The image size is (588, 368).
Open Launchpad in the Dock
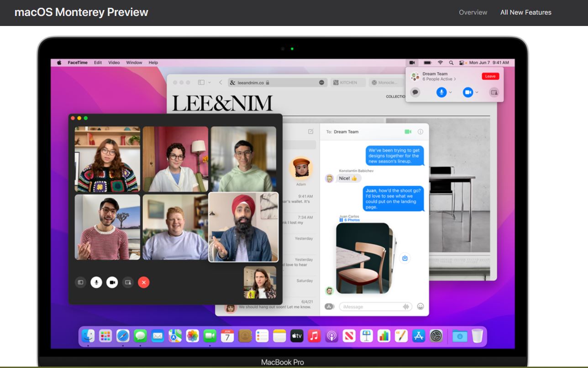tap(105, 336)
